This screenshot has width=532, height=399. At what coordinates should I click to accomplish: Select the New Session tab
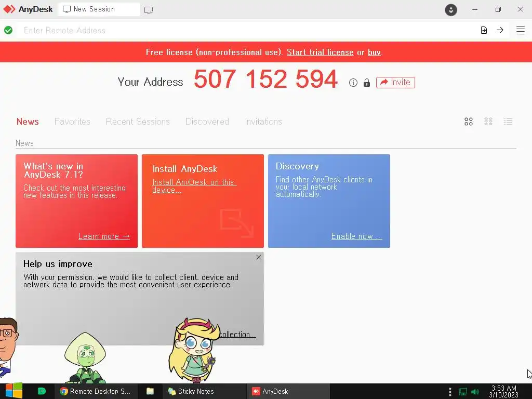(99, 9)
